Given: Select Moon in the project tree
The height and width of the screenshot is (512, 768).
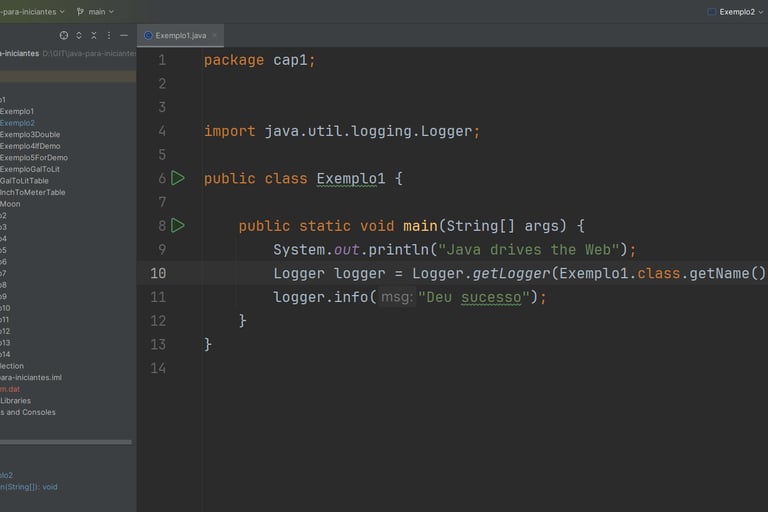Looking at the screenshot, I should click(10, 204).
